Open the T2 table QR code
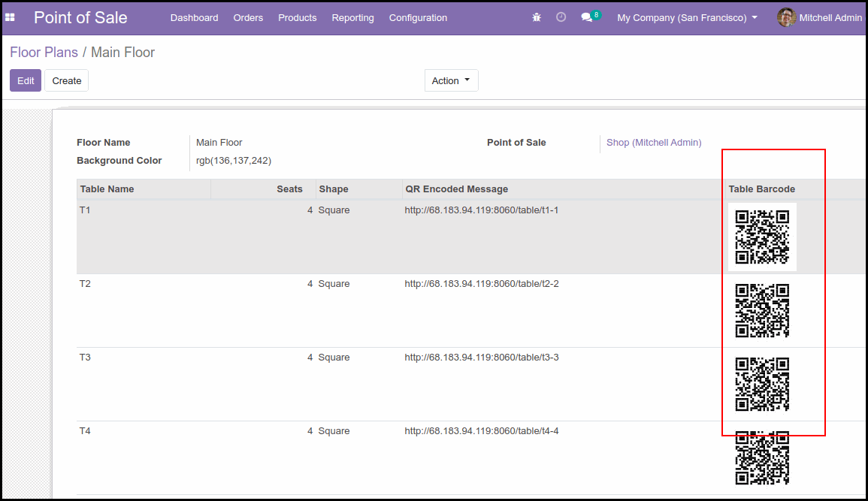Image resolution: width=868 pixels, height=501 pixels. coord(762,310)
